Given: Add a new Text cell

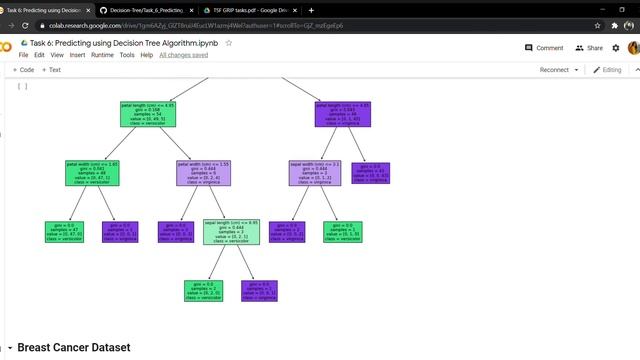Looking at the screenshot, I should coord(51,70).
